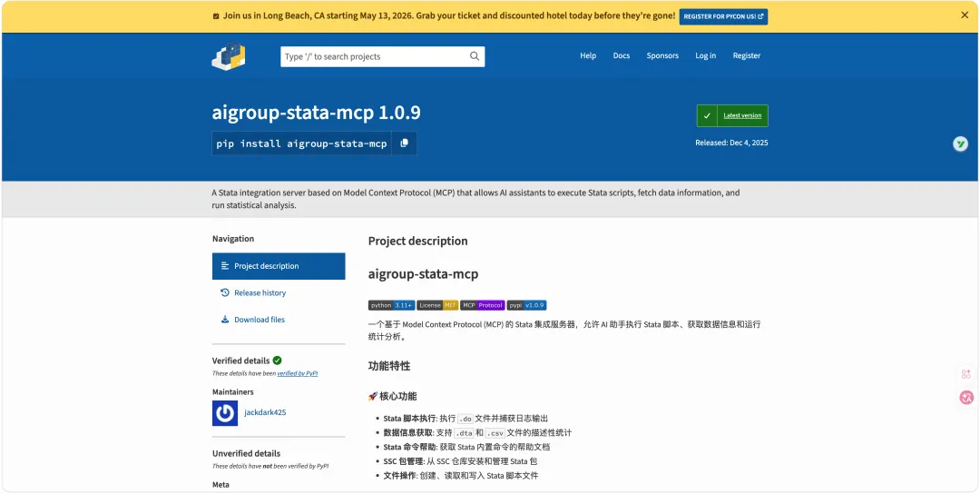Dismiss the PyCon announcement banner
Viewport: 980px width, 494px height.
tap(965, 15)
